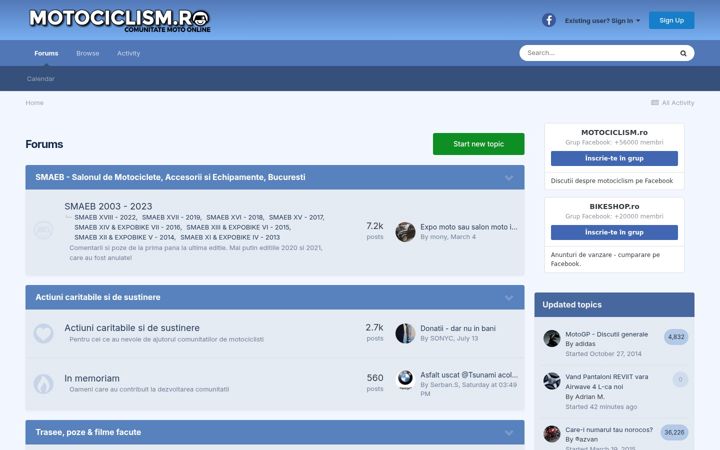720x450 pixels.
Task: Open subforum SMAEB XV - 2017
Action: tap(296, 217)
